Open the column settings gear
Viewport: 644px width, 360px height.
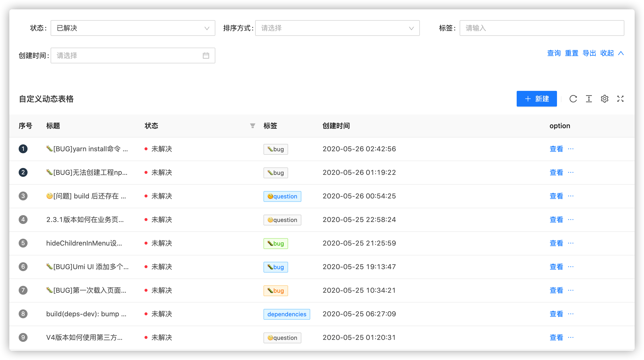(604, 99)
